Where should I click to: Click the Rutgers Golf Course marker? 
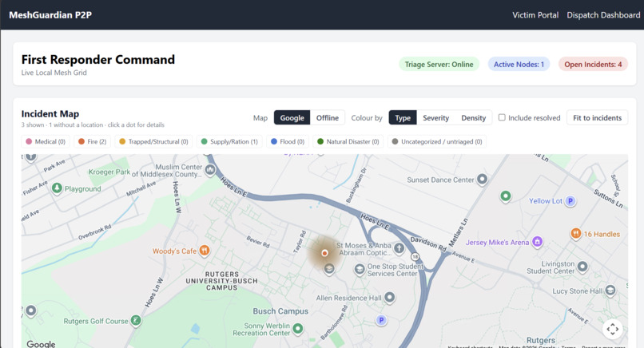click(x=136, y=320)
